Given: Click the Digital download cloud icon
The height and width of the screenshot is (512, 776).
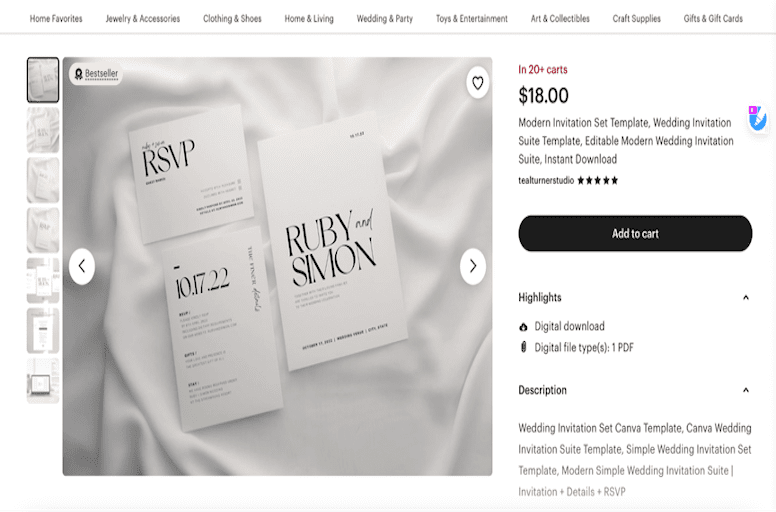Looking at the screenshot, I should [523, 326].
